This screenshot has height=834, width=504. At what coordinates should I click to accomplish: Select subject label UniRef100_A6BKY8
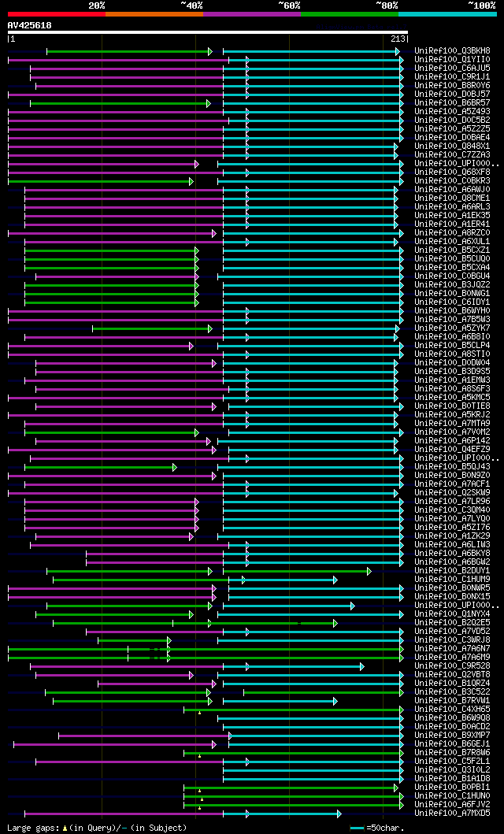pos(453,553)
